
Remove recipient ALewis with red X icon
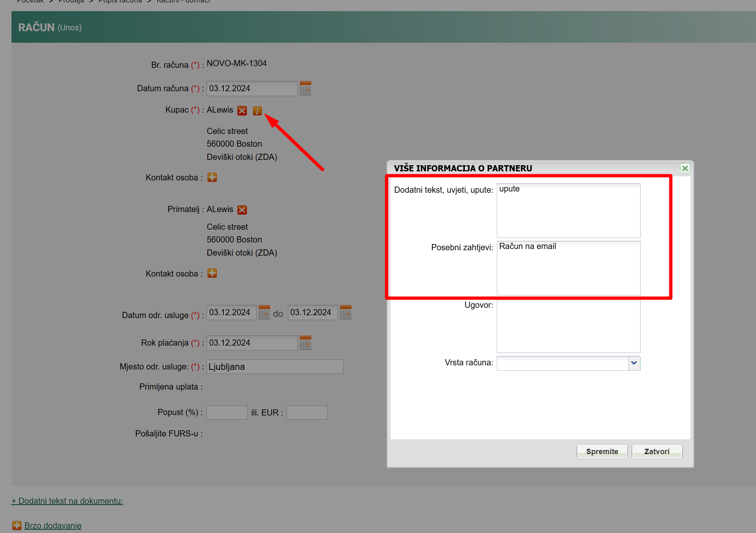[x=242, y=210]
